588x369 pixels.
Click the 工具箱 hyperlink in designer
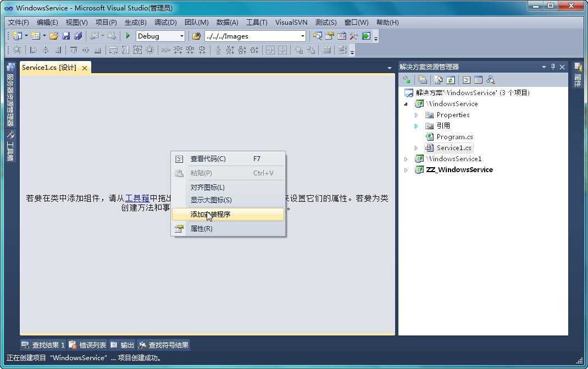coord(137,198)
